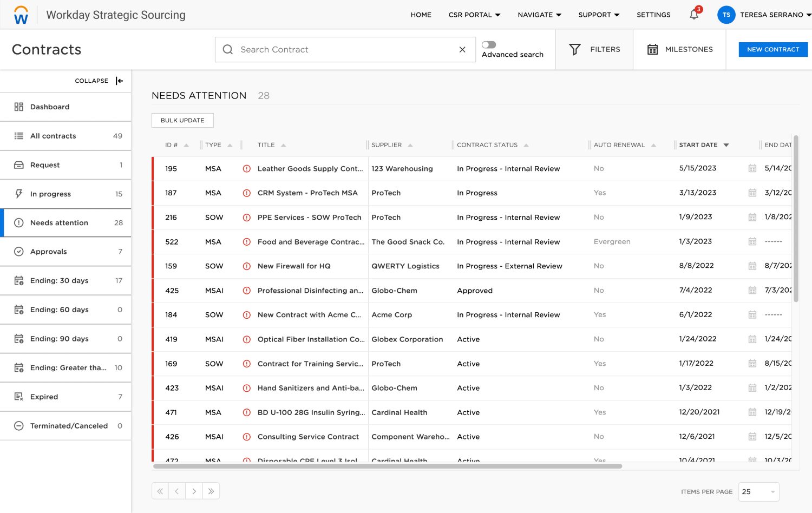Screen dimensions: 812x513
Task: Open Teresa Serrano user menu
Action: pos(764,15)
